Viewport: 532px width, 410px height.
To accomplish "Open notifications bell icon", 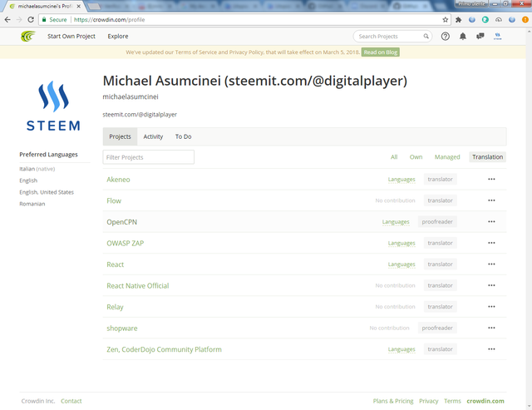I will (463, 37).
